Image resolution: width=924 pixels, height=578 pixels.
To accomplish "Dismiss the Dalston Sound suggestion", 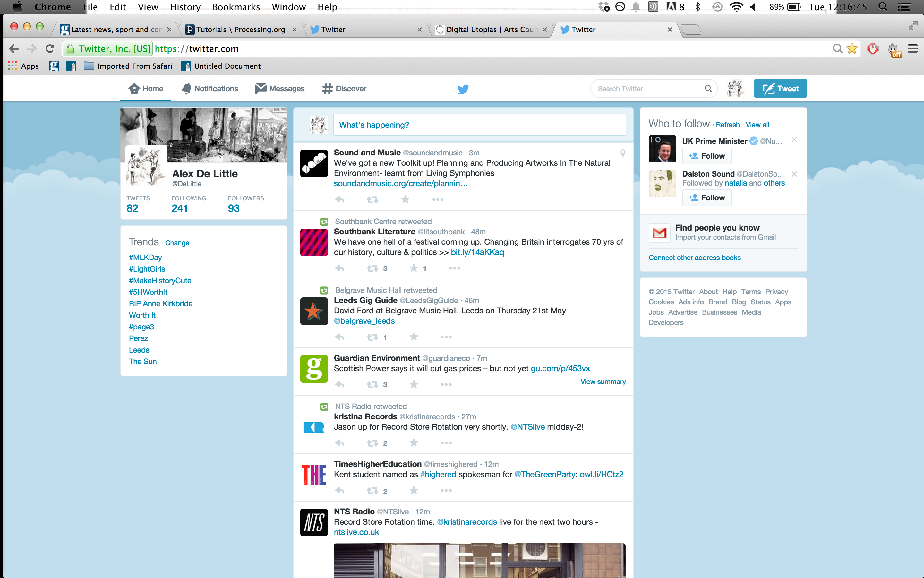I will tap(794, 174).
